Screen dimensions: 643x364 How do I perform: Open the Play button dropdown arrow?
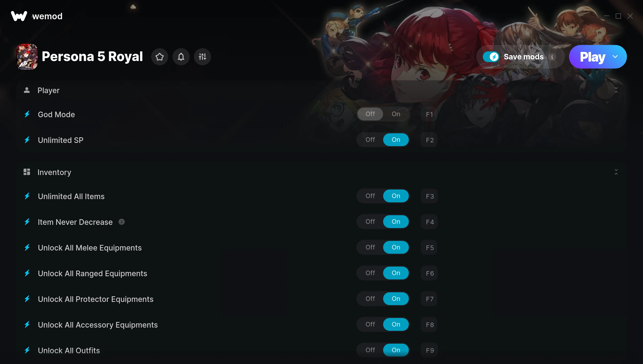coord(615,57)
